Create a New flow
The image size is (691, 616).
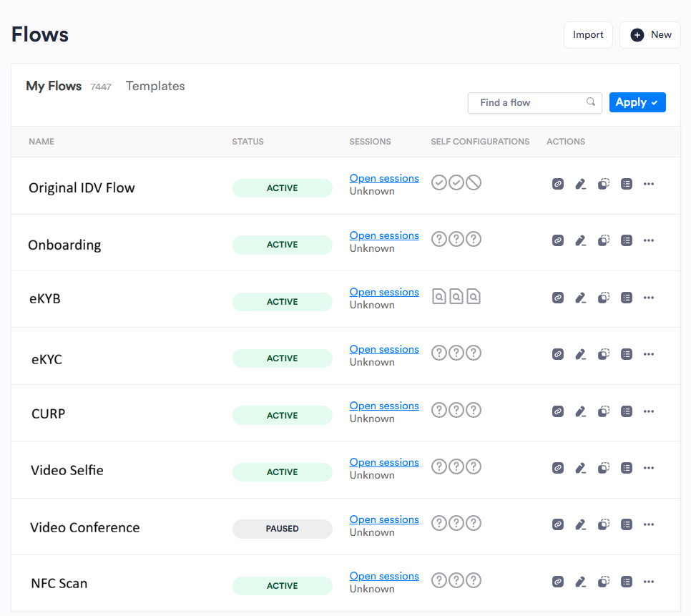pos(650,35)
